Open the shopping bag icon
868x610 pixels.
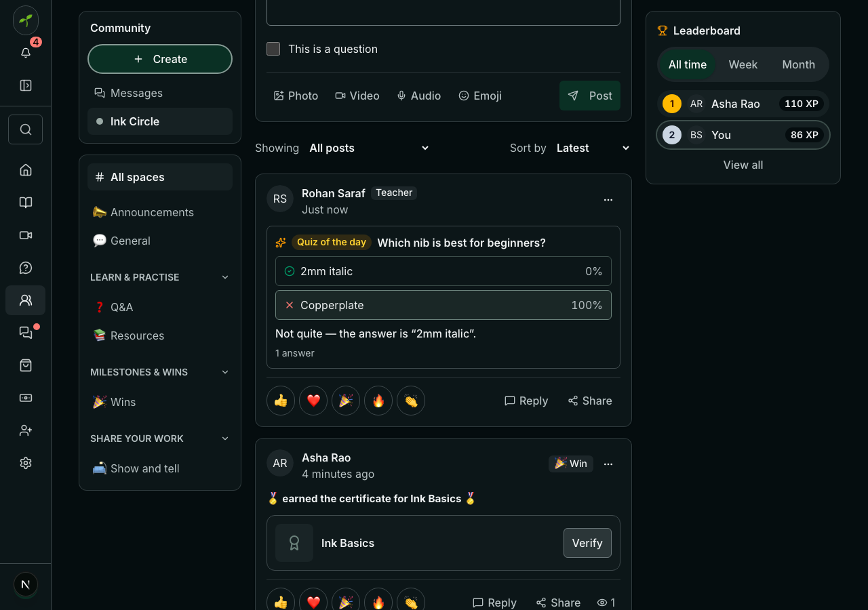pyautogui.click(x=26, y=365)
